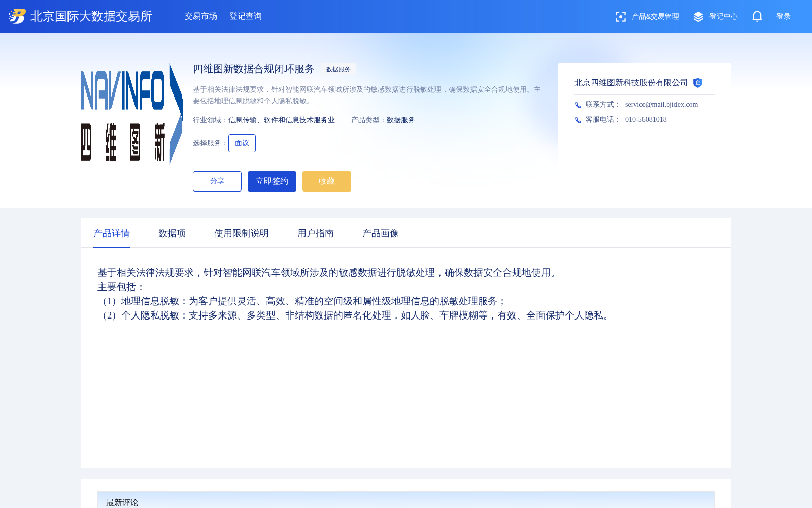Switch to the 产品画像 tab

(381, 233)
